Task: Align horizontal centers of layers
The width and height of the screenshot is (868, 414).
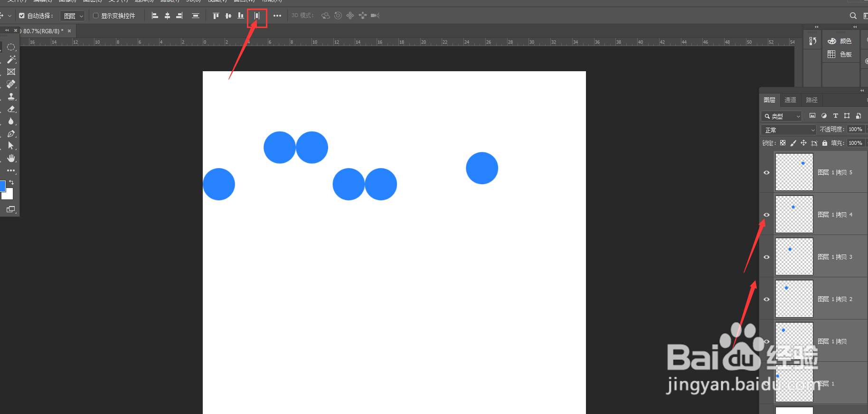Action: click(167, 16)
